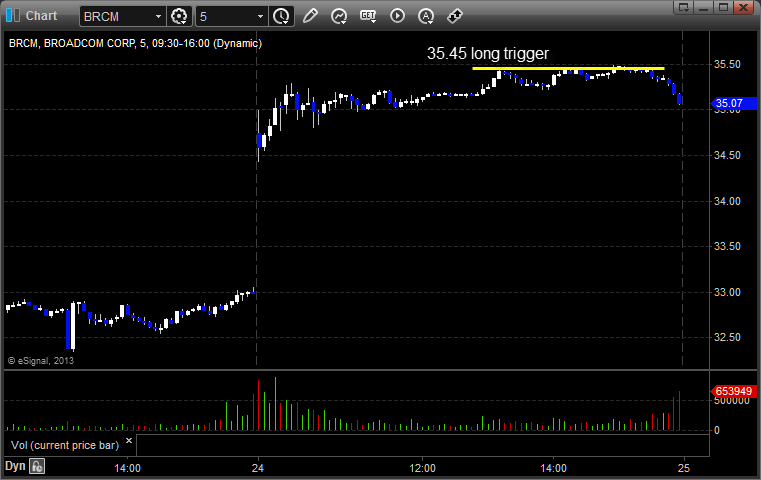Expand the interval dropdown arrow beside 5
The width and height of the screenshot is (761, 480).
click(x=260, y=17)
